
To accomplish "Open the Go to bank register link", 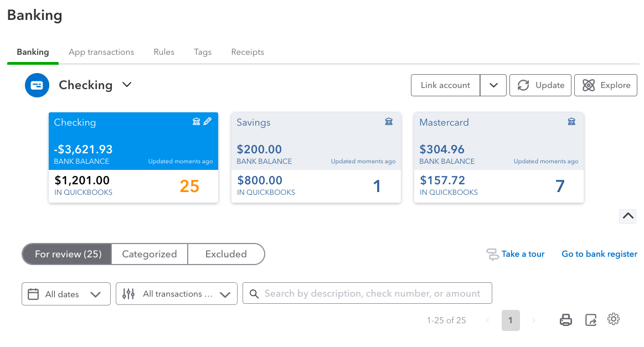I will pos(599,254).
